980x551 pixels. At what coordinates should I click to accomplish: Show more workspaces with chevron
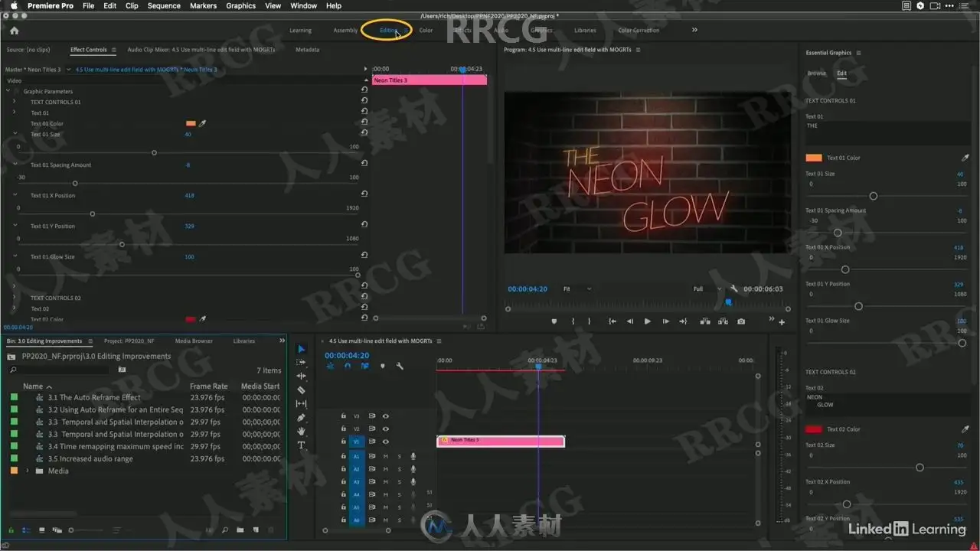click(x=694, y=31)
